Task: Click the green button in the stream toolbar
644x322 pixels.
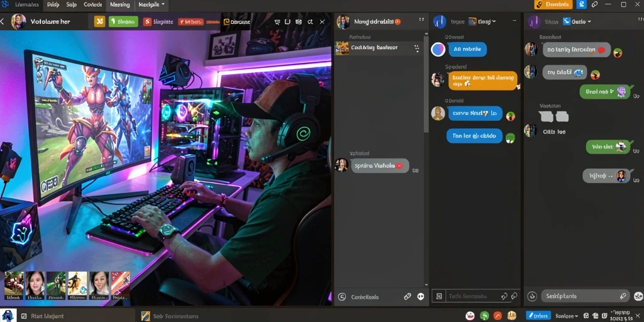Action: 123,22
